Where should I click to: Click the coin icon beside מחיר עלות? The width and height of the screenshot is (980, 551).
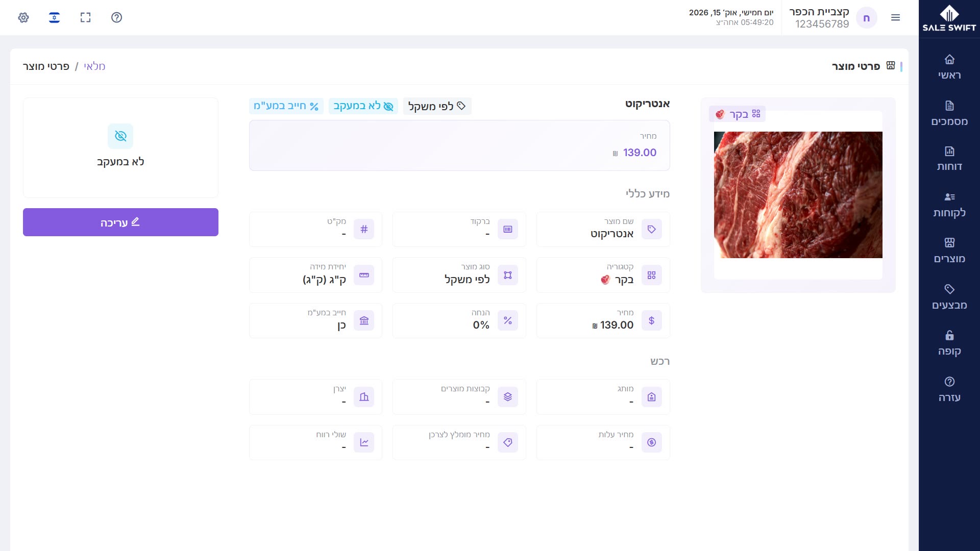[652, 442]
